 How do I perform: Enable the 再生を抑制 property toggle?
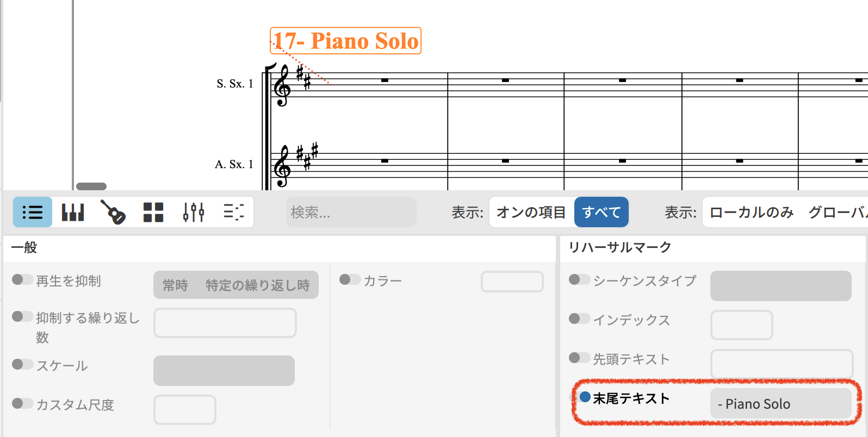[22, 280]
